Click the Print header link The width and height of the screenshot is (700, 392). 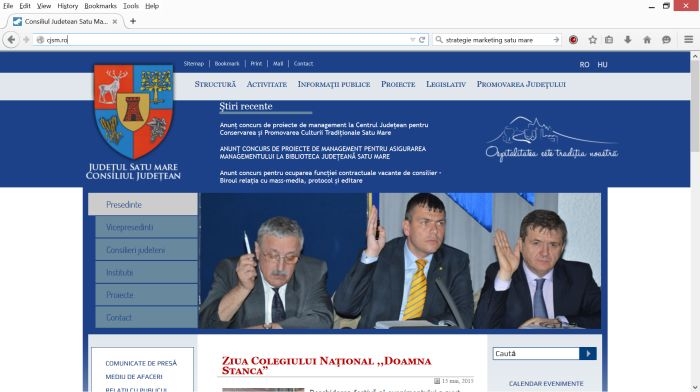tap(256, 63)
